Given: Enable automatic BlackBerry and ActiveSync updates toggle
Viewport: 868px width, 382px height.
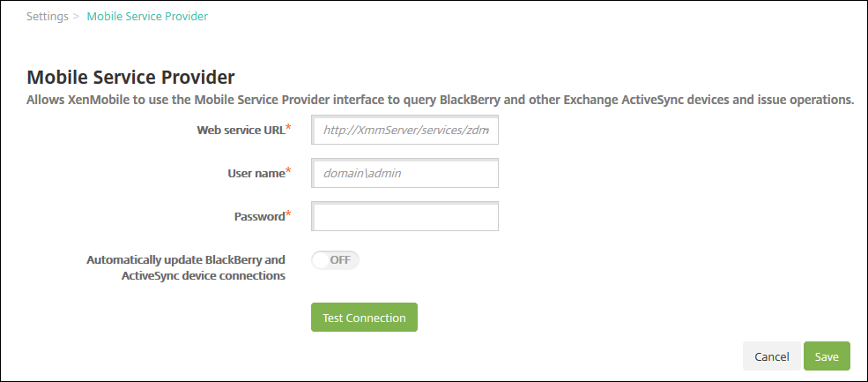Looking at the screenshot, I should pyautogui.click(x=336, y=260).
